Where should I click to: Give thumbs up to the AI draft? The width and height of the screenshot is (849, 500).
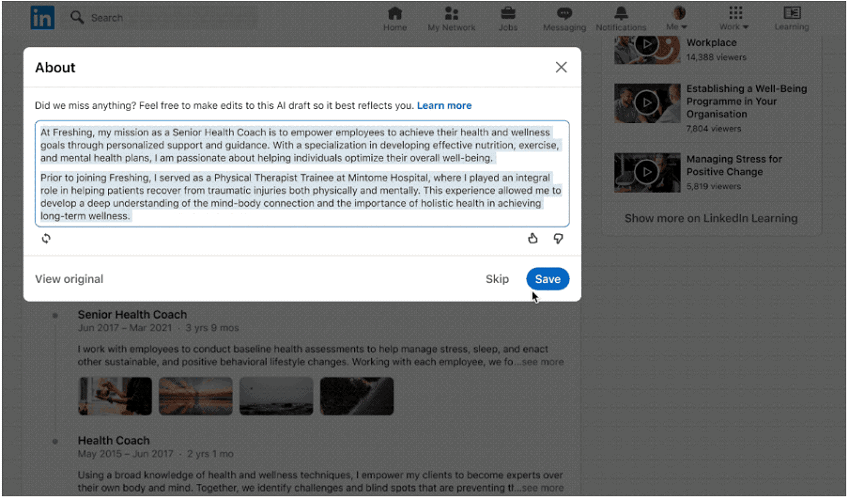(533, 238)
